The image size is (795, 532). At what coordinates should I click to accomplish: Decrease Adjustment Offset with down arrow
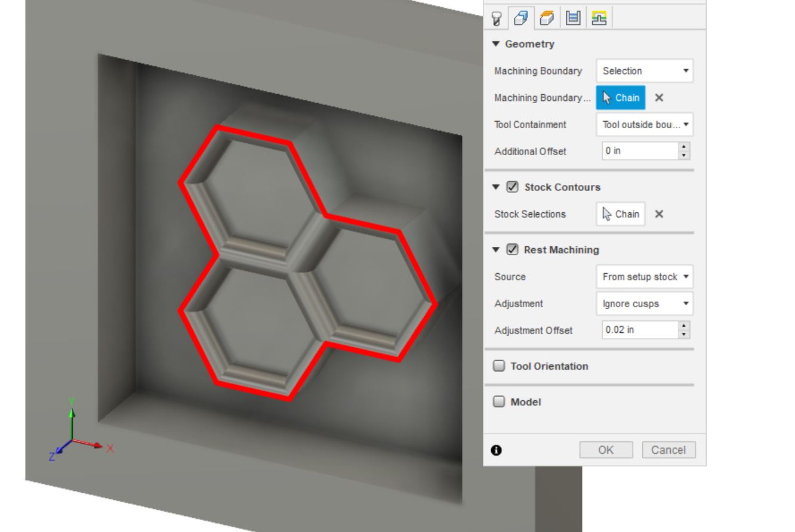[x=684, y=334]
